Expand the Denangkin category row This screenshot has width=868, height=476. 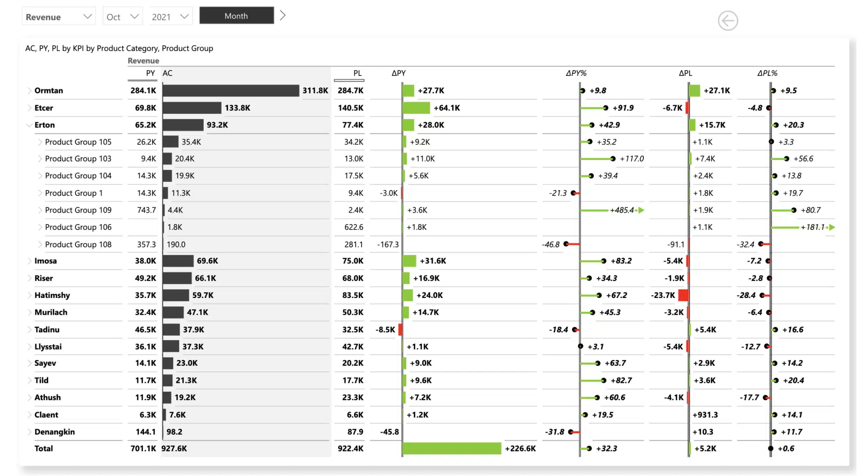pos(29,432)
